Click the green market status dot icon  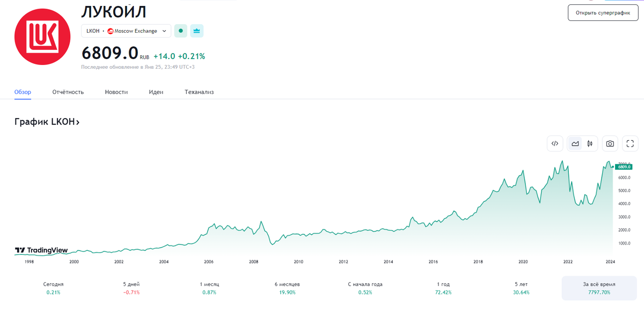coord(181,31)
